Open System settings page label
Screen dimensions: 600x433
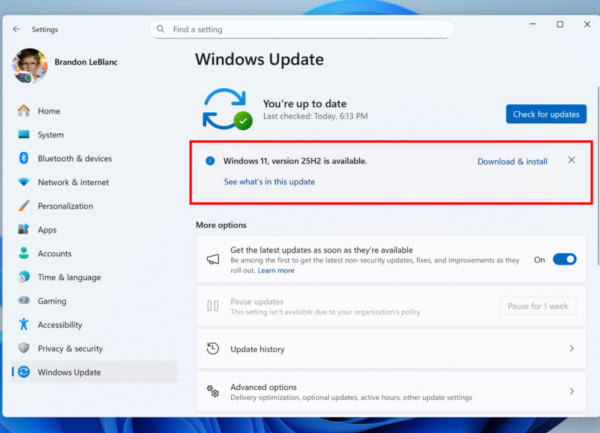pyautogui.click(x=51, y=135)
